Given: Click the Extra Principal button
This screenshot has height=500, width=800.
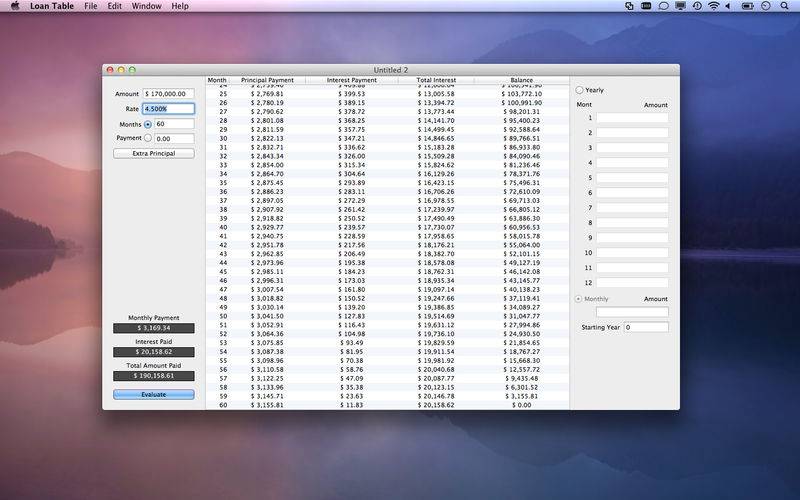Looking at the screenshot, I should coord(154,154).
